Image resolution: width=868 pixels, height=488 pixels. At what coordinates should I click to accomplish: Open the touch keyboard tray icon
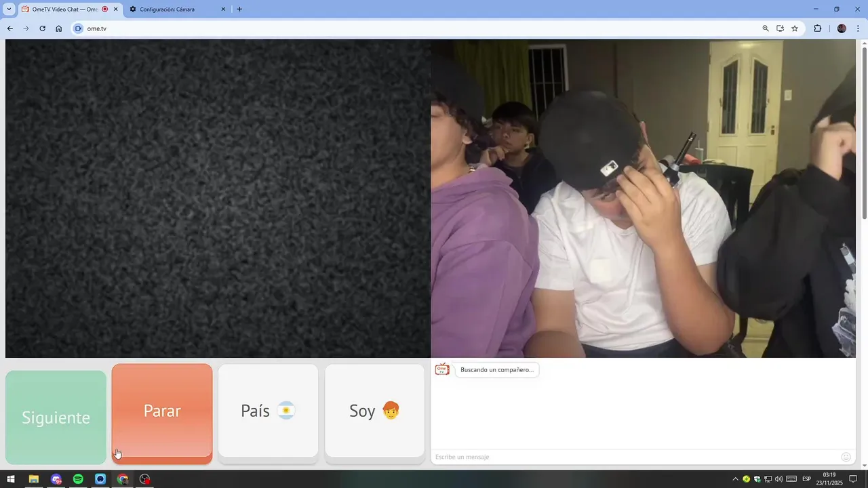coord(791,479)
